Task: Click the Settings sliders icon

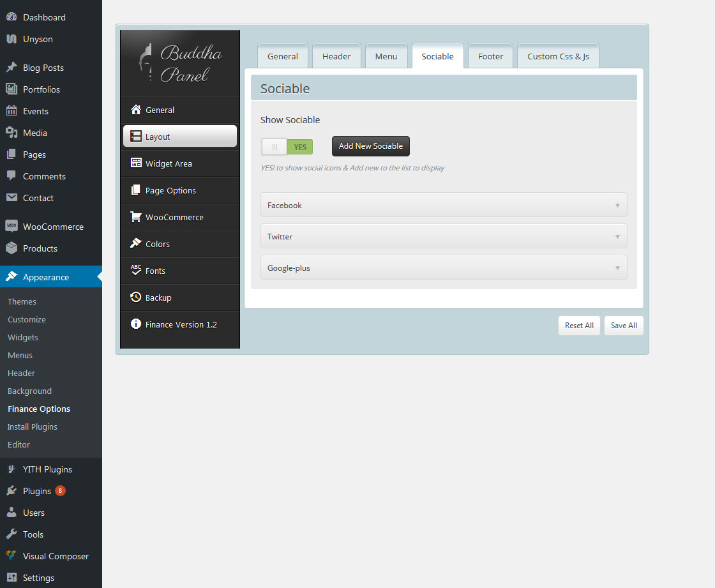Action: (x=11, y=578)
